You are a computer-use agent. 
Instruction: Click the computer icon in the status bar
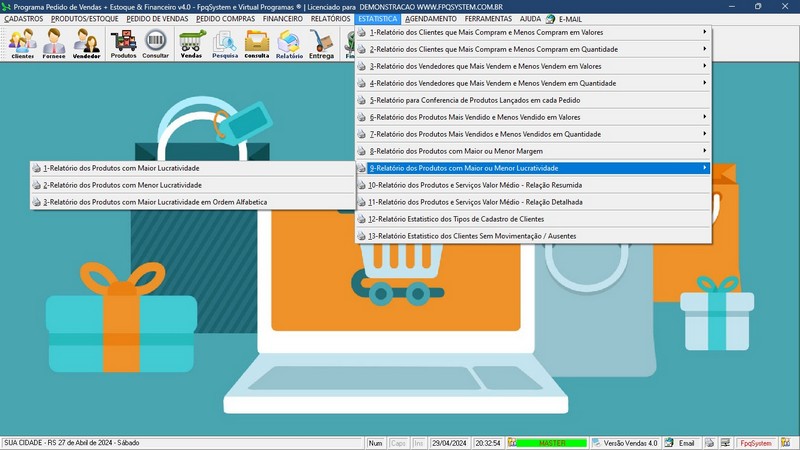tap(725, 443)
